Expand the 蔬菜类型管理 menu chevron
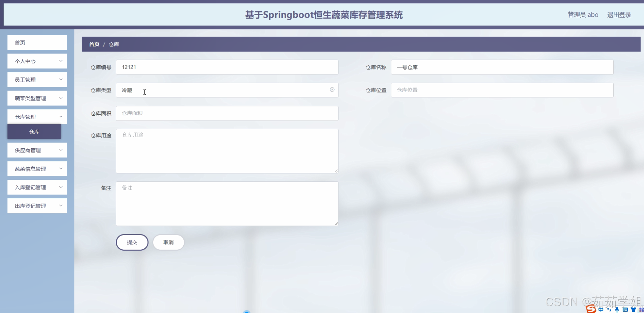 point(61,98)
